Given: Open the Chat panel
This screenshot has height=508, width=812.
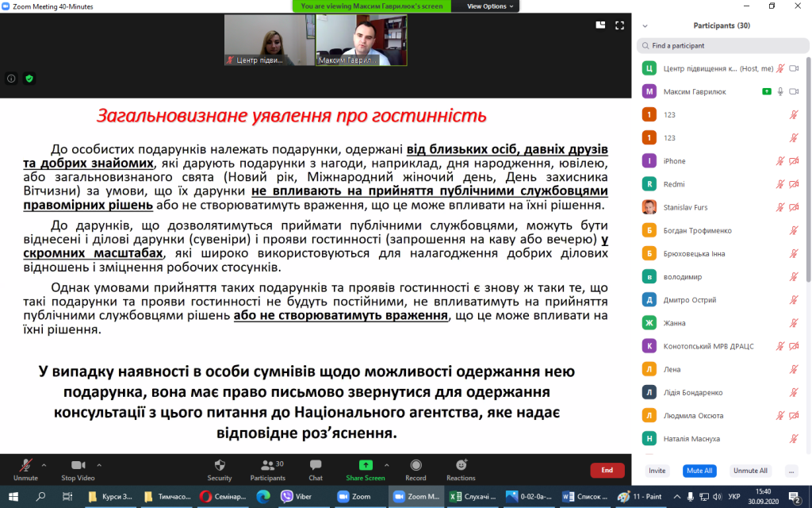Looking at the screenshot, I should click(x=316, y=466).
